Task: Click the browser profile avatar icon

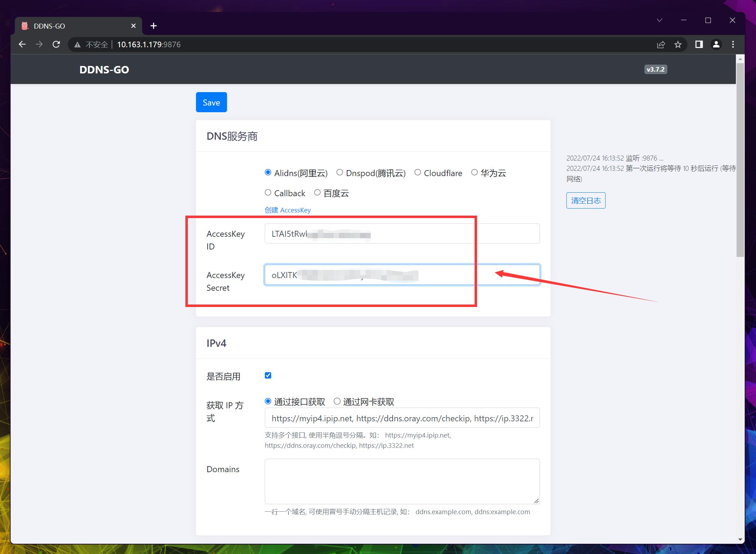Action: coord(716,44)
